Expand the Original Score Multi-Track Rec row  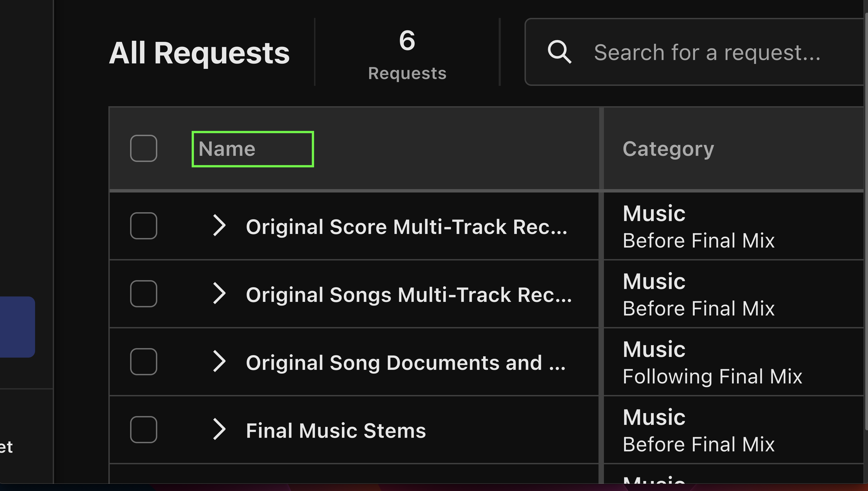pos(219,226)
